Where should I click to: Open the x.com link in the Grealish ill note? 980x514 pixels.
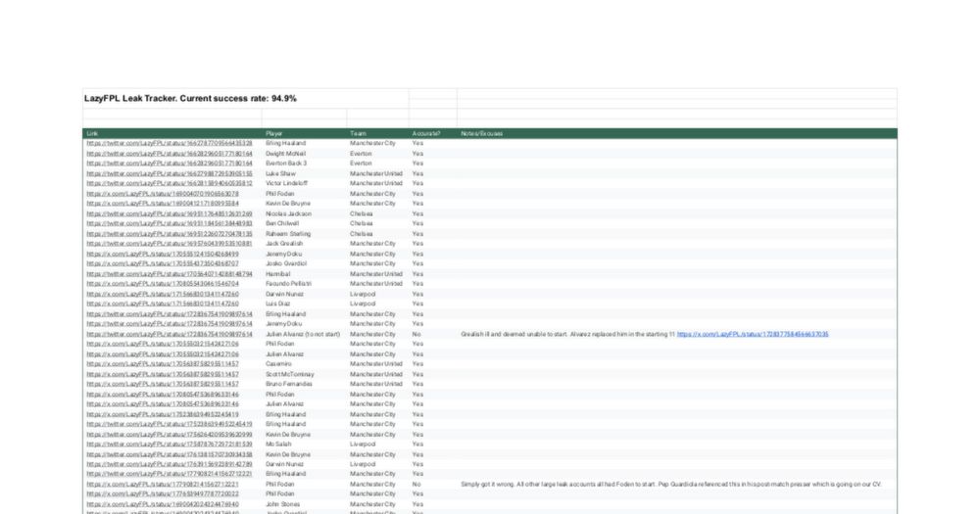[x=753, y=335]
